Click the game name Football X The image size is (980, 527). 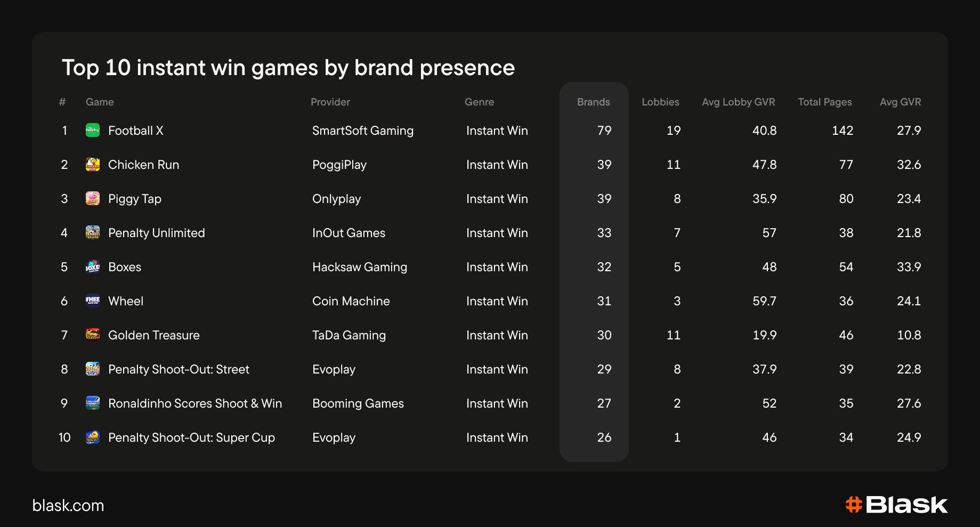click(136, 131)
